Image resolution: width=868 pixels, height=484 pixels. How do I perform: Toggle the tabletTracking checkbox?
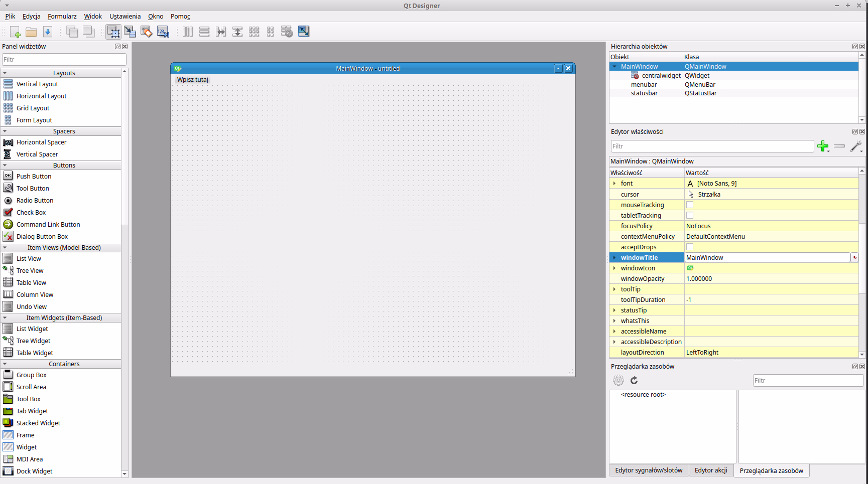690,215
